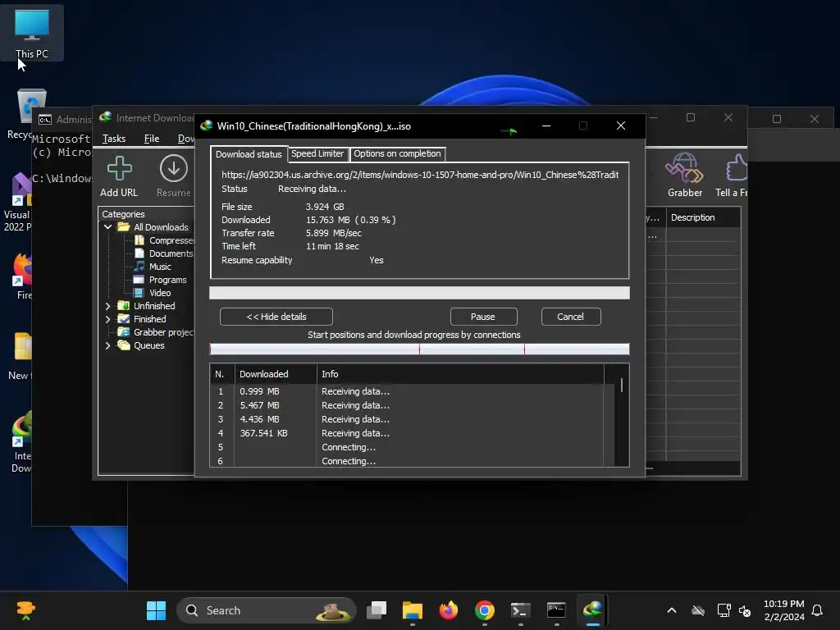The image size is (840, 630).
Task: Open the widgets icon on taskbar left
Action: pos(25,610)
